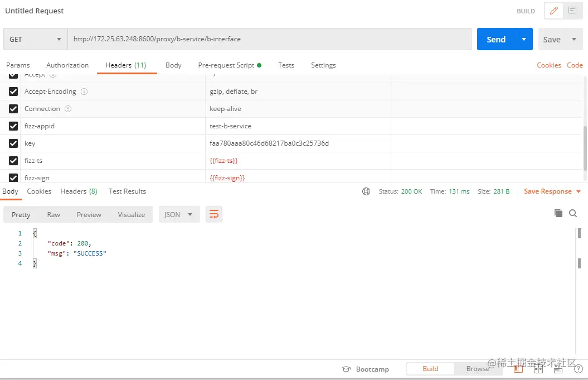Copy response using the copy icon
Screen dimensions: 588x380
click(558, 213)
